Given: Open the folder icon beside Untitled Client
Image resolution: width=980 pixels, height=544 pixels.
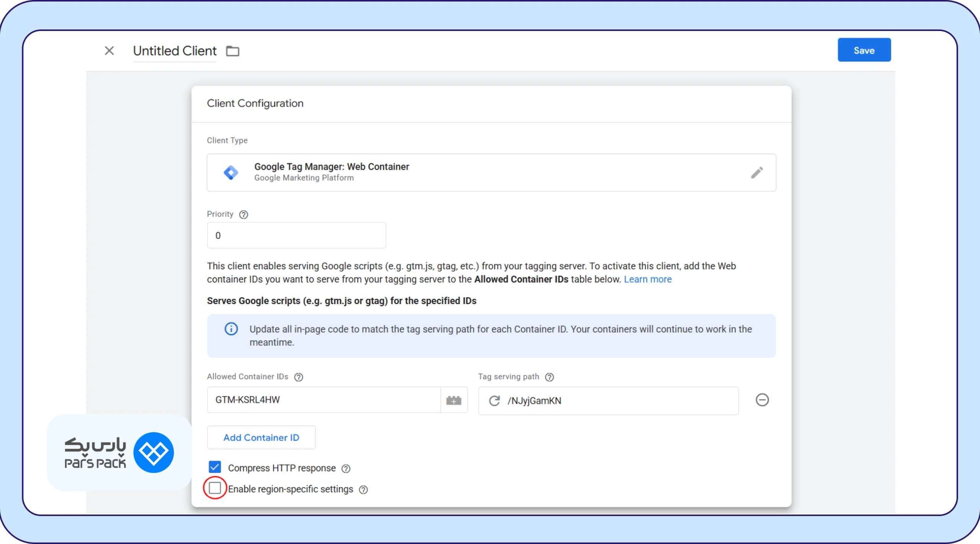Looking at the screenshot, I should tap(232, 51).
